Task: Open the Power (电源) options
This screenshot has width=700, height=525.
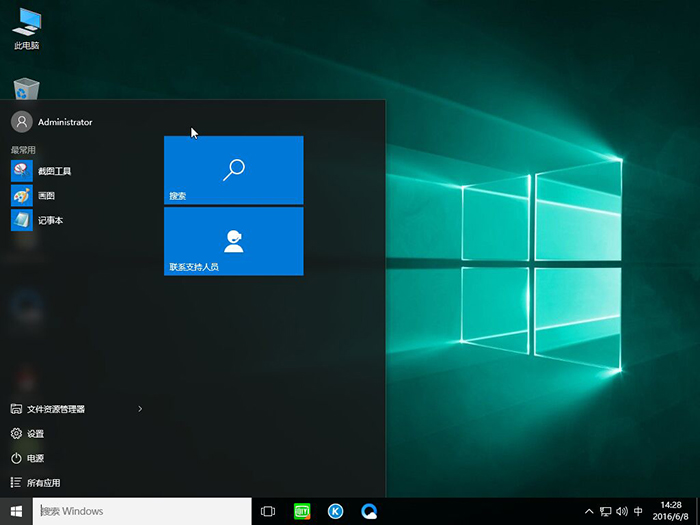Action: point(35,458)
